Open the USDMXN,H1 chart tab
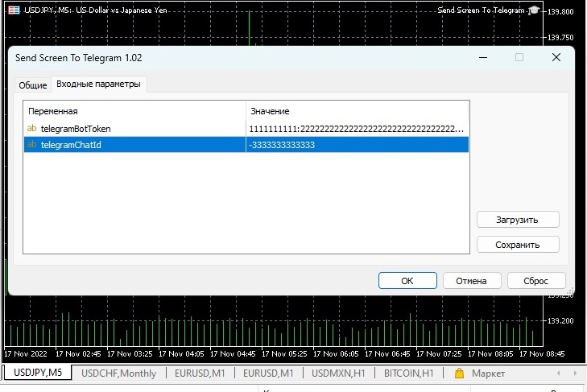 coord(338,373)
